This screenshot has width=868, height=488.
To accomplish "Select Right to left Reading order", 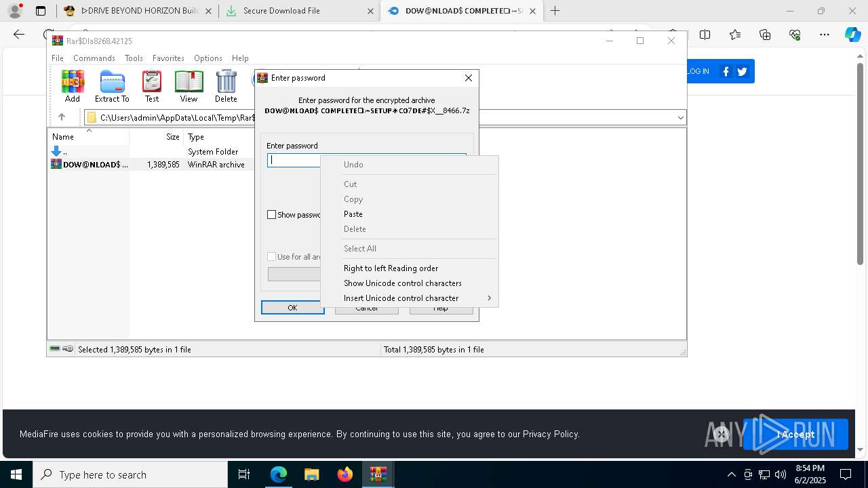I will (x=409, y=268).
